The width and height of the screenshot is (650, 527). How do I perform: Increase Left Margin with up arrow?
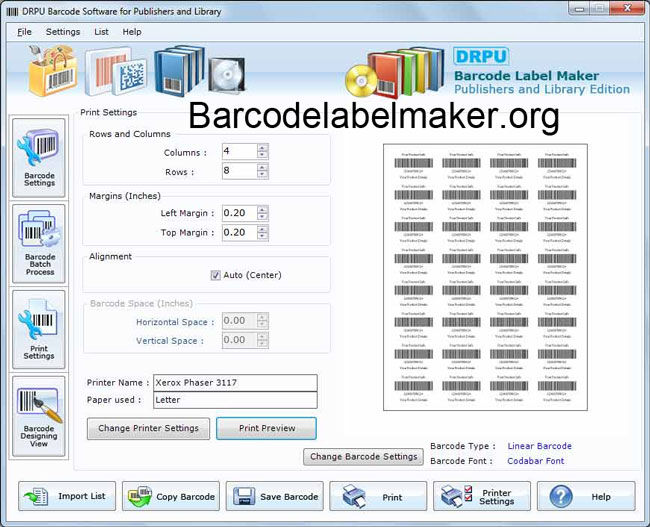click(x=262, y=209)
